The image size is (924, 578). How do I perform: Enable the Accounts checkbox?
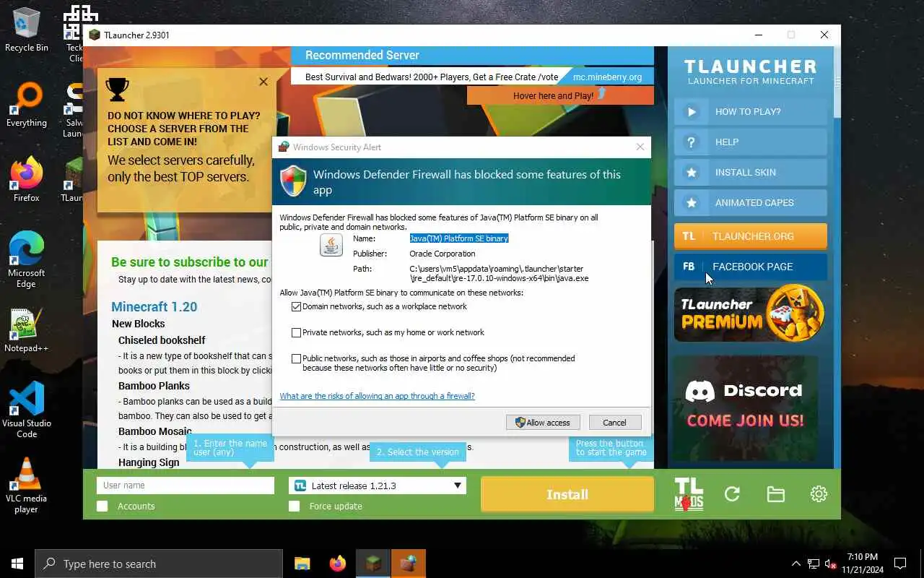pyautogui.click(x=103, y=506)
